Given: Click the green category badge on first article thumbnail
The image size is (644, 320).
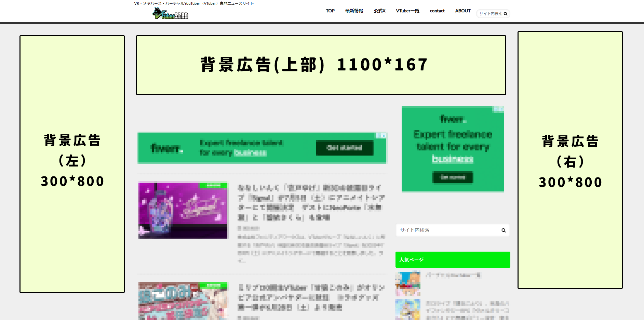Looking at the screenshot, I should (x=213, y=185).
